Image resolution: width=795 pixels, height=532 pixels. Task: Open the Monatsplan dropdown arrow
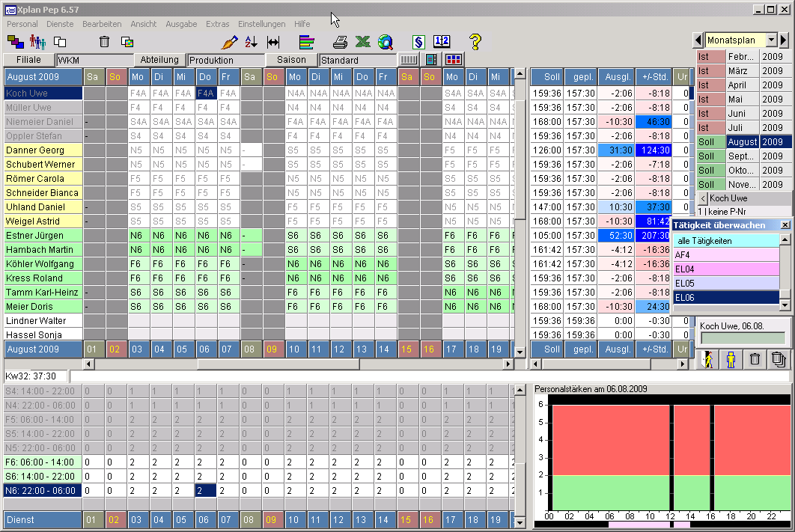[x=771, y=40]
